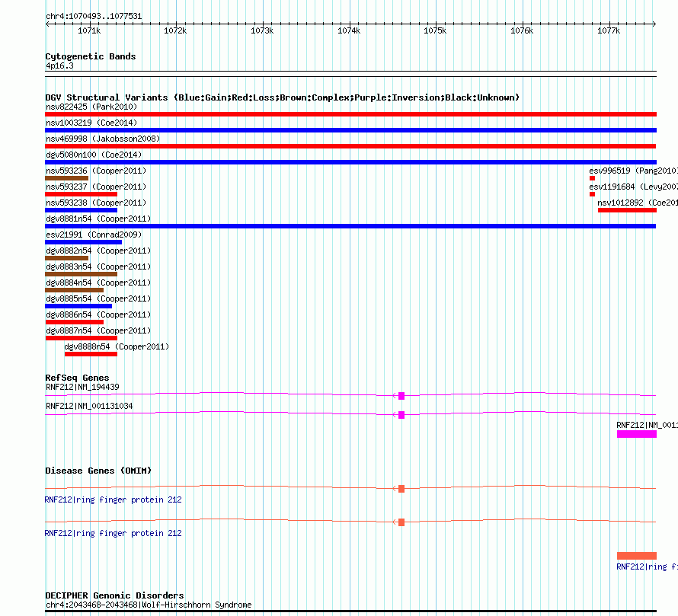Screen dimensions: 678x616
Task: Click the nsv593238 (Cooper2011) blue bar
Action: pos(82,210)
